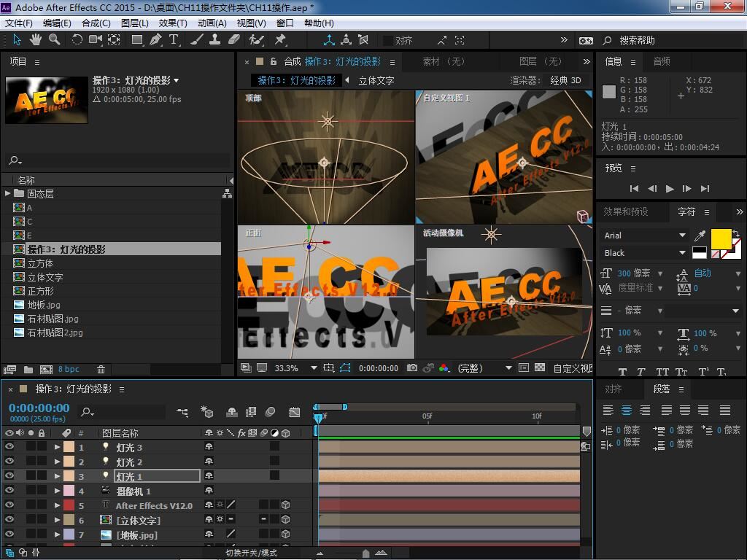
Task: Open the composition mini-flowchart in timeline
Action: coord(182,412)
